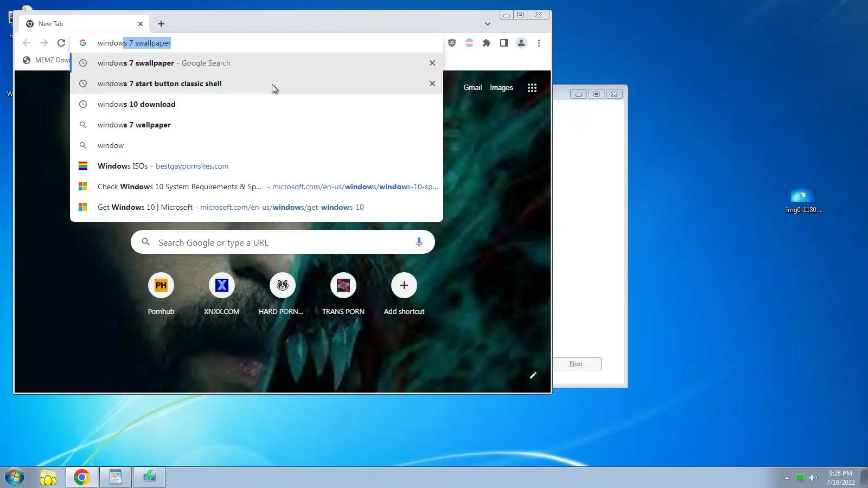Open the 9:28 PM taskbar clock

[840, 478]
